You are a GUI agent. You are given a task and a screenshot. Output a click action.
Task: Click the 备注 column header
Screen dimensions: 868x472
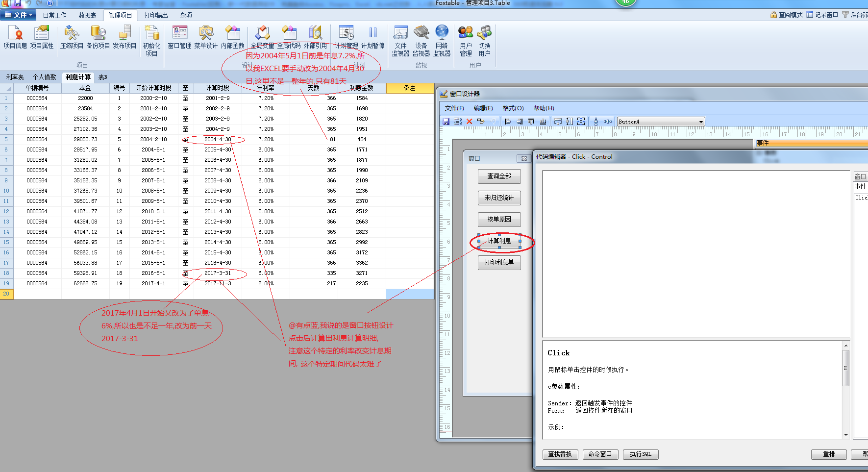pos(410,88)
